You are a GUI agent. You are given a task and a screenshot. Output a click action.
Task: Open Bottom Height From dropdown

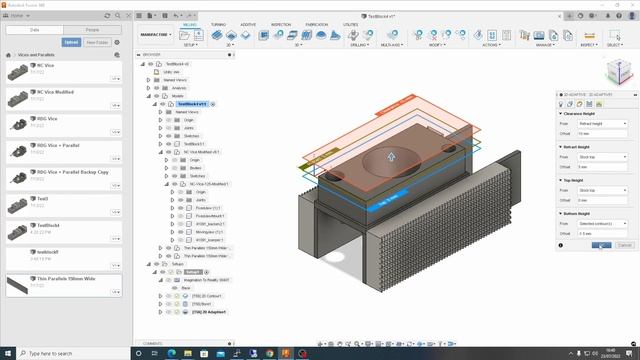[x=602, y=224]
